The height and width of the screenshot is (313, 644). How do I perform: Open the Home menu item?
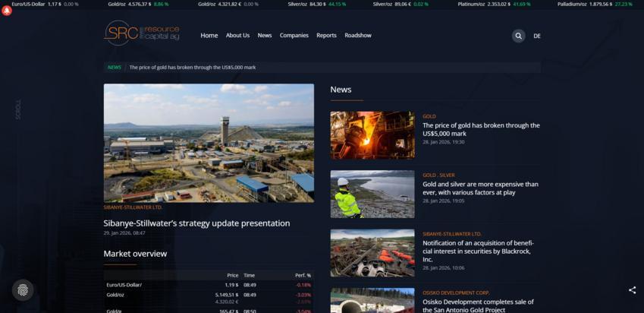click(x=209, y=36)
